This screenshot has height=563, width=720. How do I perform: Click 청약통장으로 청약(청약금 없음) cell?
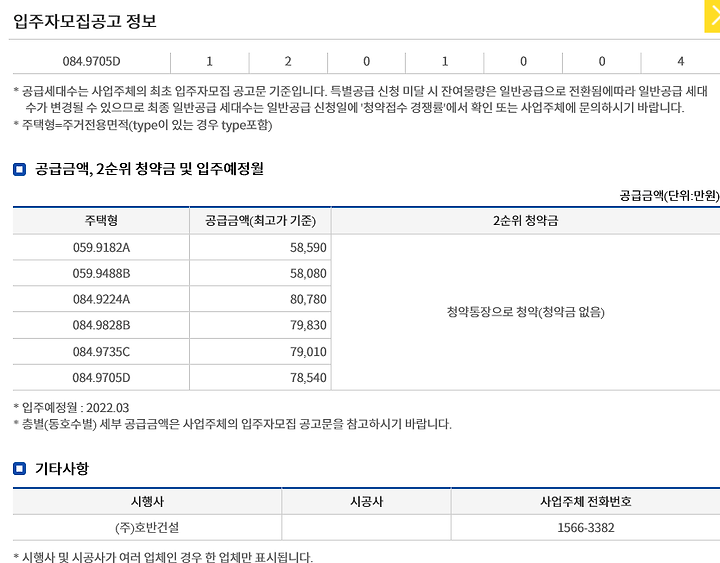click(525, 312)
